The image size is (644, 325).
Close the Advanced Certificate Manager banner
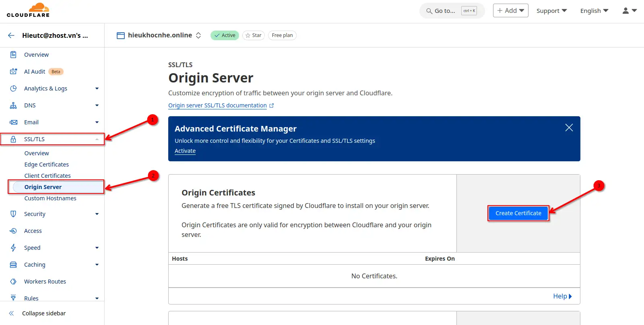[x=569, y=128]
